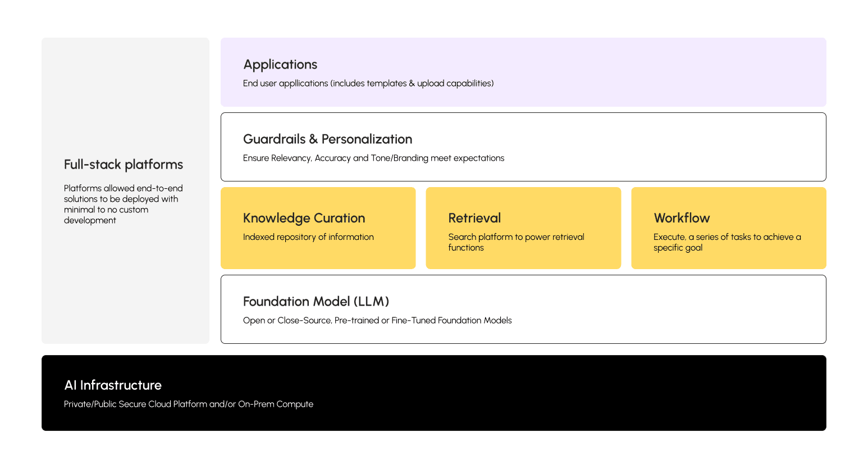Click empty purple area of Applications banner
868x468 pixels.
[646, 72]
